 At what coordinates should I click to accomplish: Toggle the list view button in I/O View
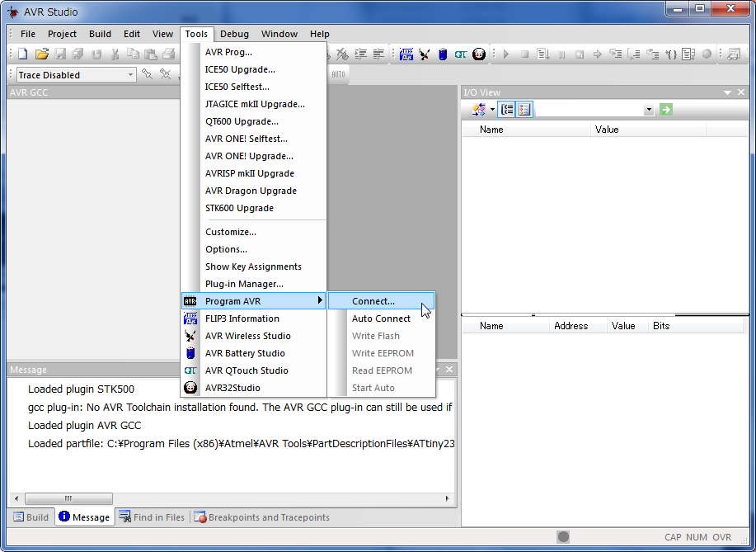(x=524, y=110)
